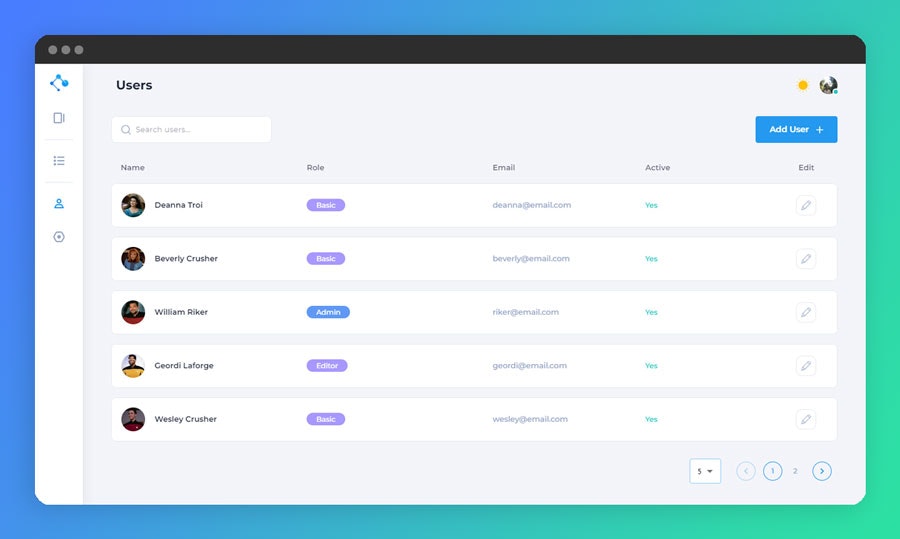Edit William Riker with pencil icon

tap(806, 312)
